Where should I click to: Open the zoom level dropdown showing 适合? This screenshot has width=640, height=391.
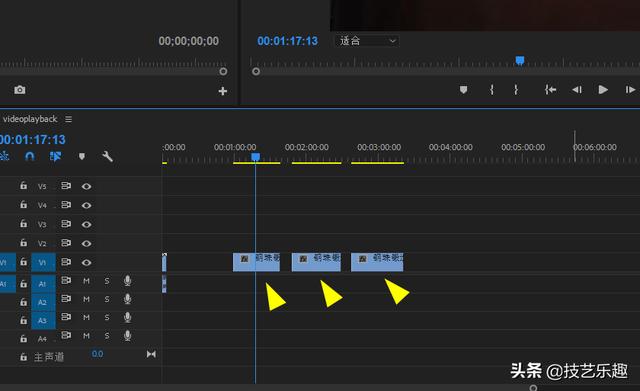coord(367,41)
